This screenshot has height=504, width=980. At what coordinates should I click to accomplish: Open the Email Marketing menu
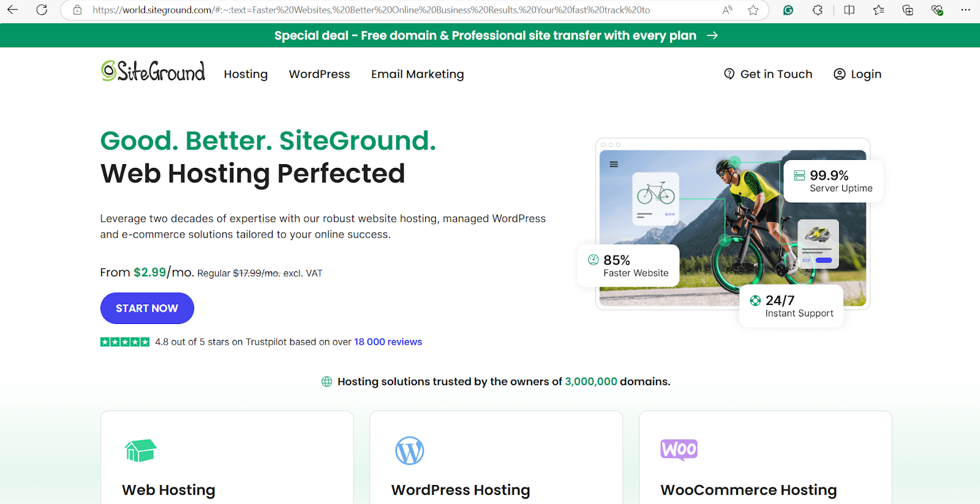click(418, 74)
